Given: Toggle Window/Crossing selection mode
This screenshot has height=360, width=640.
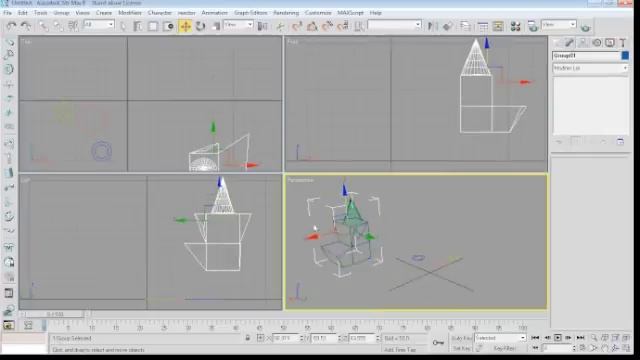Looking at the screenshot, I should coord(168,27).
